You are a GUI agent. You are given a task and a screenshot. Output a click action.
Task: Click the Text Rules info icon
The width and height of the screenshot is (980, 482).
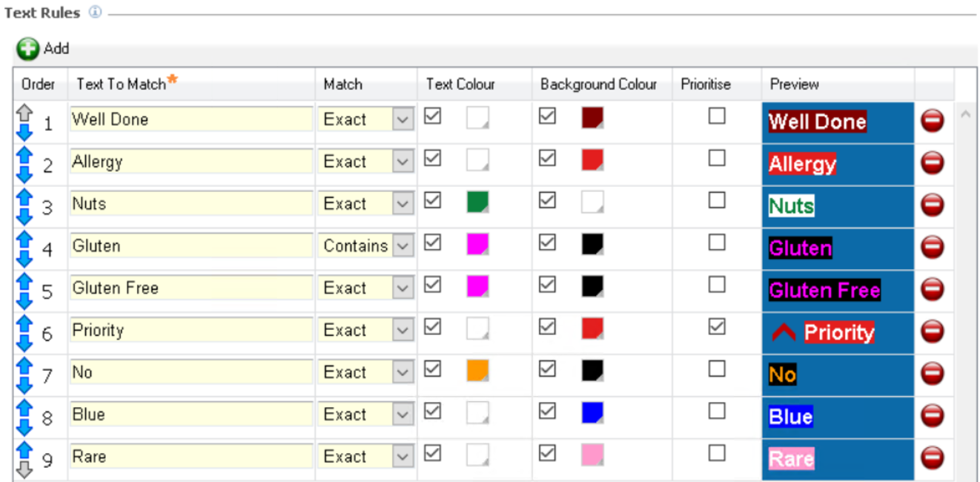(x=94, y=13)
